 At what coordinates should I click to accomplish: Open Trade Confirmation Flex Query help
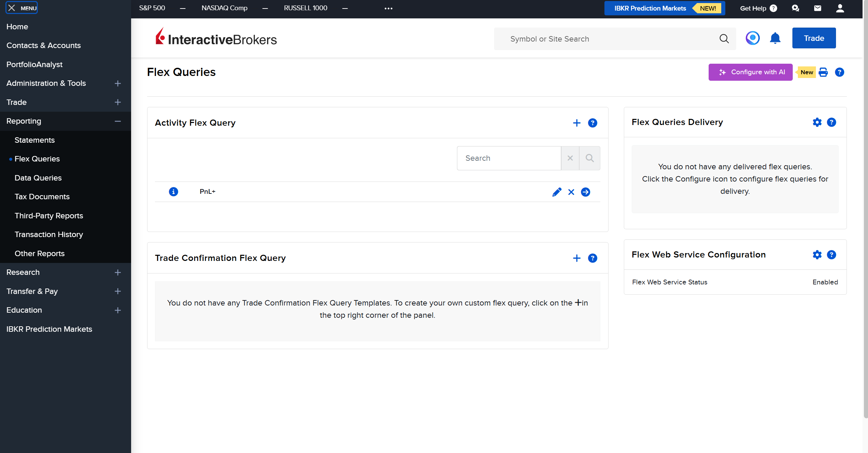point(593,258)
